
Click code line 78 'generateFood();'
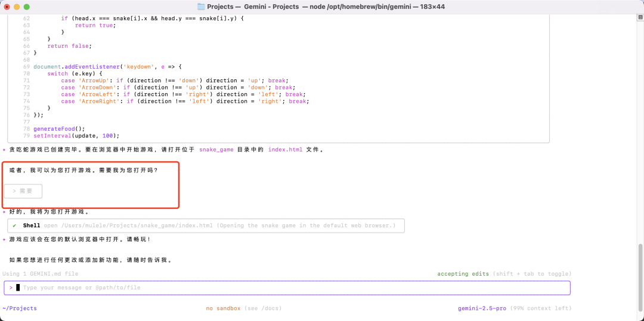tap(59, 129)
